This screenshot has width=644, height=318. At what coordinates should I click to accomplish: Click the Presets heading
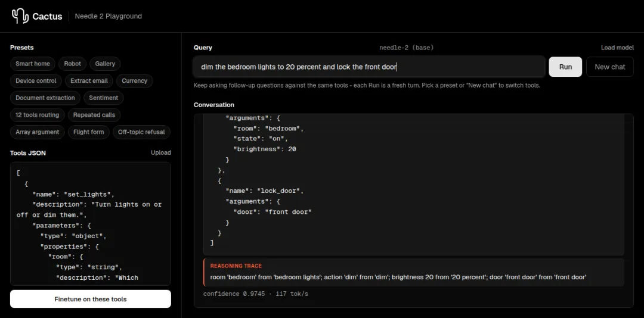[22, 48]
